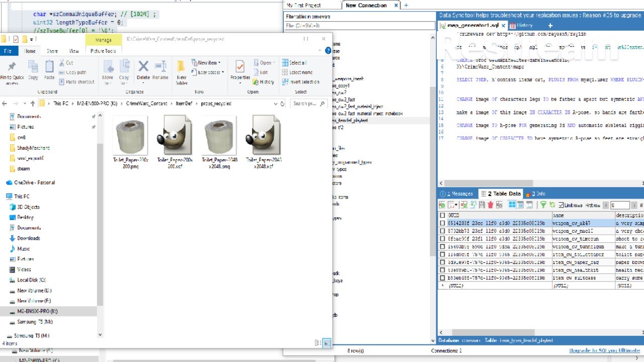Switch to the View ribbon tab
The image size is (644, 362).
pos(74,51)
